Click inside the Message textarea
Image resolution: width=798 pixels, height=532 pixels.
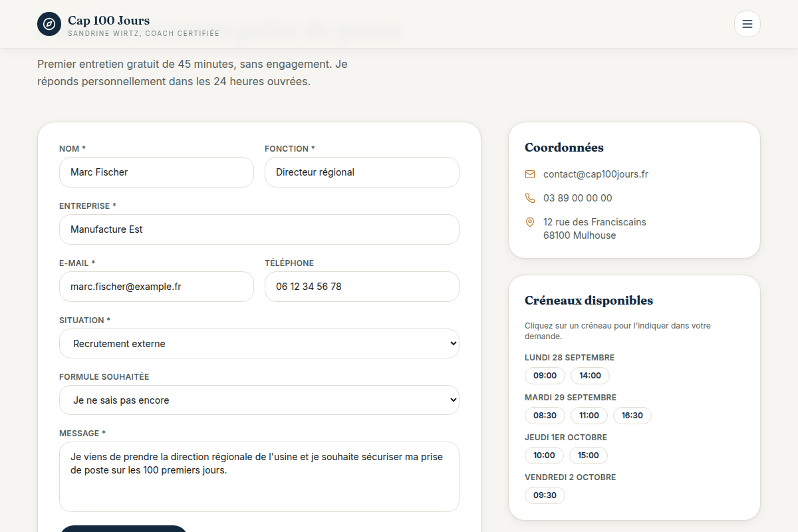(x=259, y=477)
